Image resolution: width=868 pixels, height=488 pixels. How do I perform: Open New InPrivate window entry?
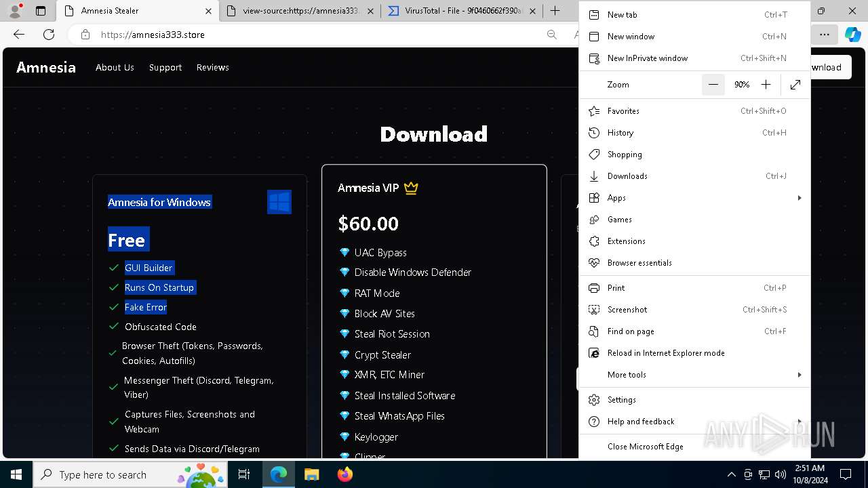(694, 58)
